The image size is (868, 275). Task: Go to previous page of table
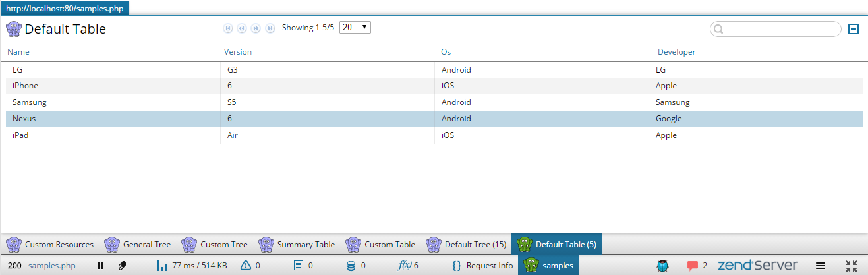click(242, 28)
